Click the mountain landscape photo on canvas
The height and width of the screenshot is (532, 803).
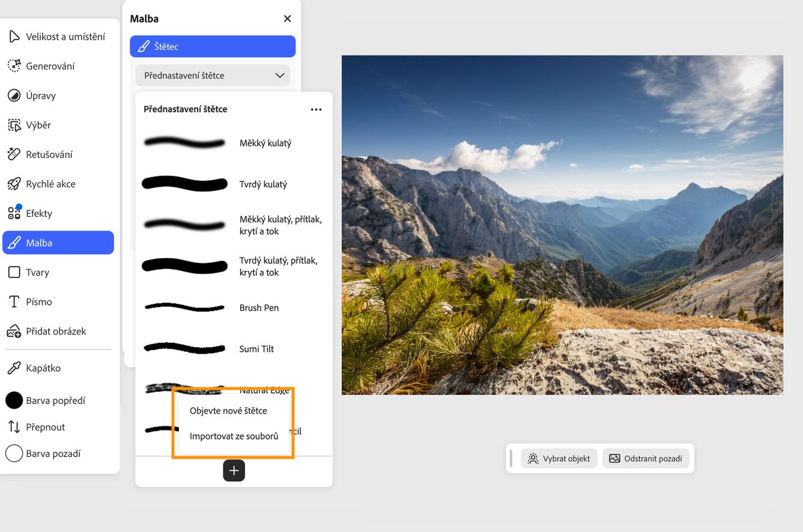pos(562,225)
